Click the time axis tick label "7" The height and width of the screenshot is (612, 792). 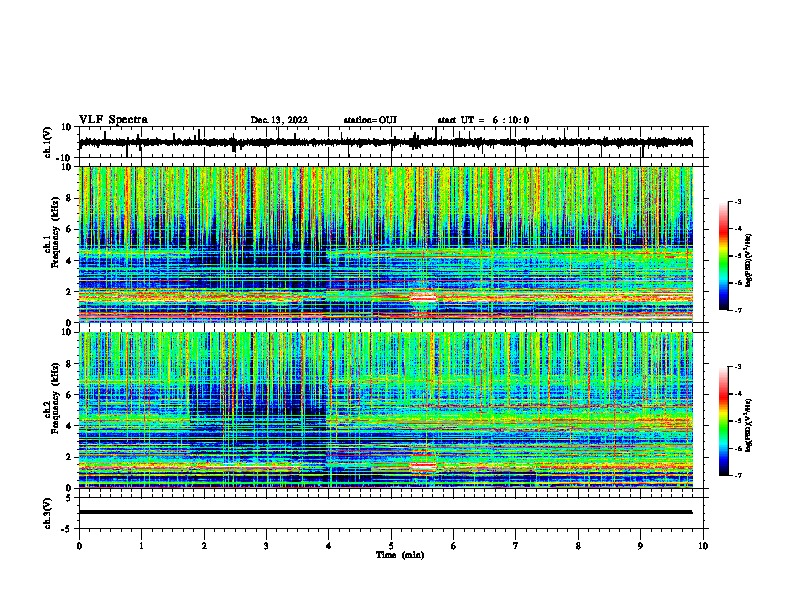(516, 546)
